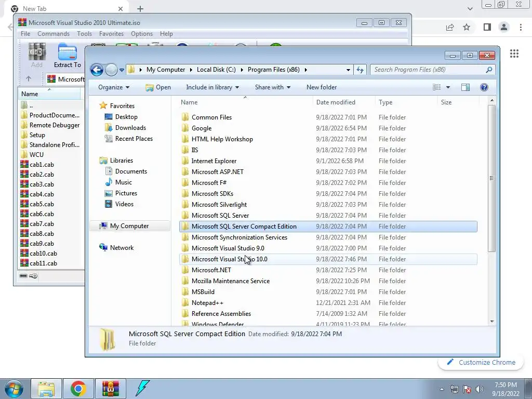Open the Chrome three-dot menu
The width and height of the screenshot is (532, 399).
521,27
